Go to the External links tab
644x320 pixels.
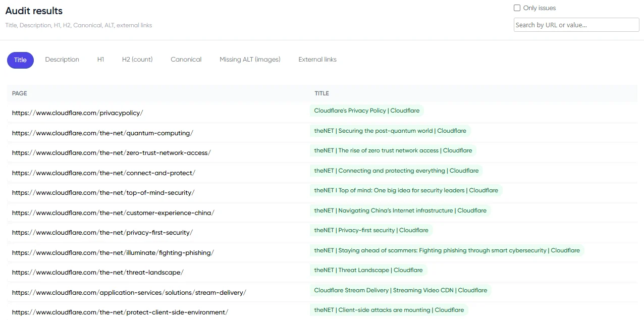click(x=317, y=60)
